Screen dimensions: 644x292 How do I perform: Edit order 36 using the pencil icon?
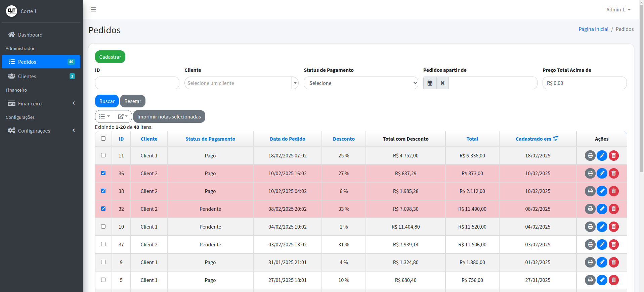pos(602,173)
